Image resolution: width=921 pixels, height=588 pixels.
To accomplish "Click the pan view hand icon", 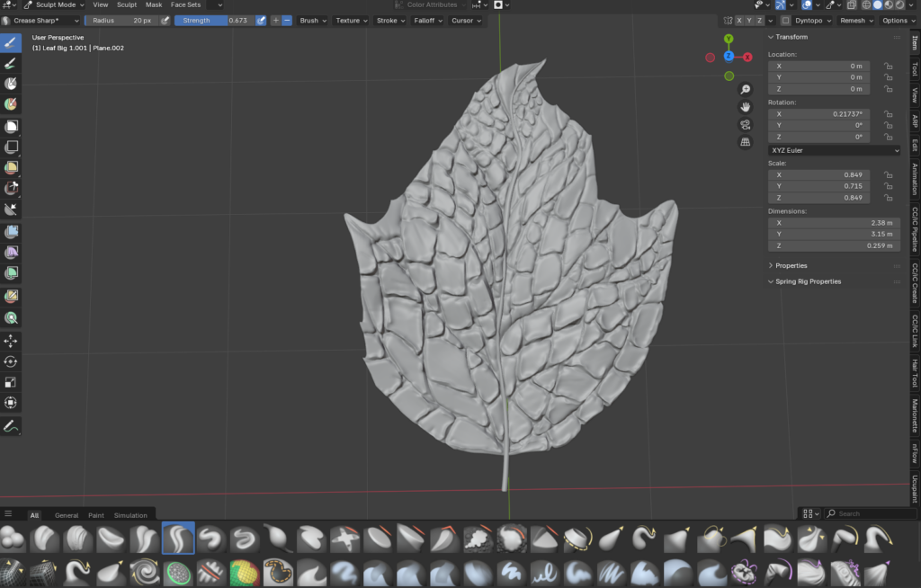I will pos(746,108).
